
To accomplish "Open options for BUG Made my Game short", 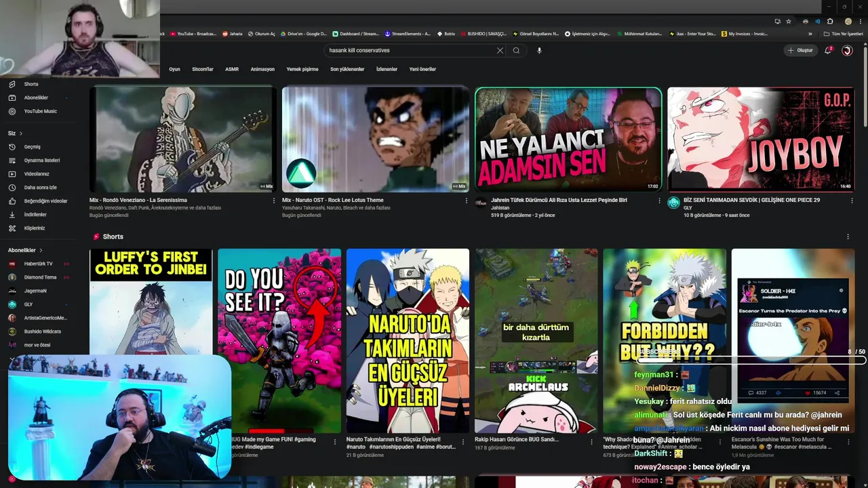I will pyautogui.click(x=334, y=441).
